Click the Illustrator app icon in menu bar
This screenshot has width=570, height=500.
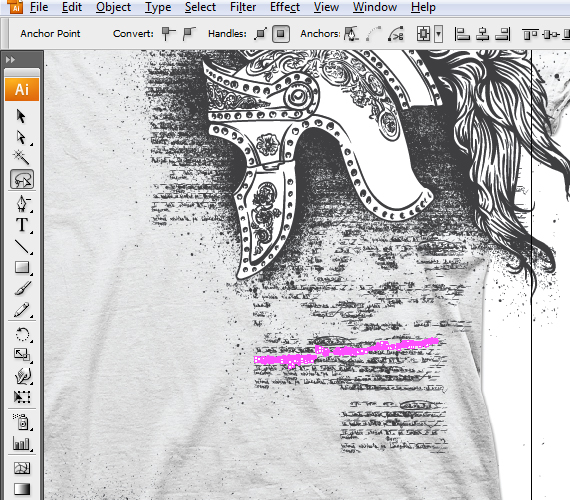point(15,7)
